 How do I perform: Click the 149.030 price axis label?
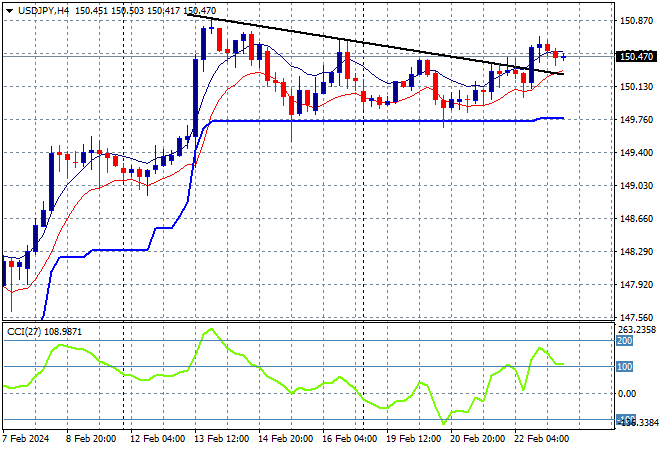click(x=636, y=186)
